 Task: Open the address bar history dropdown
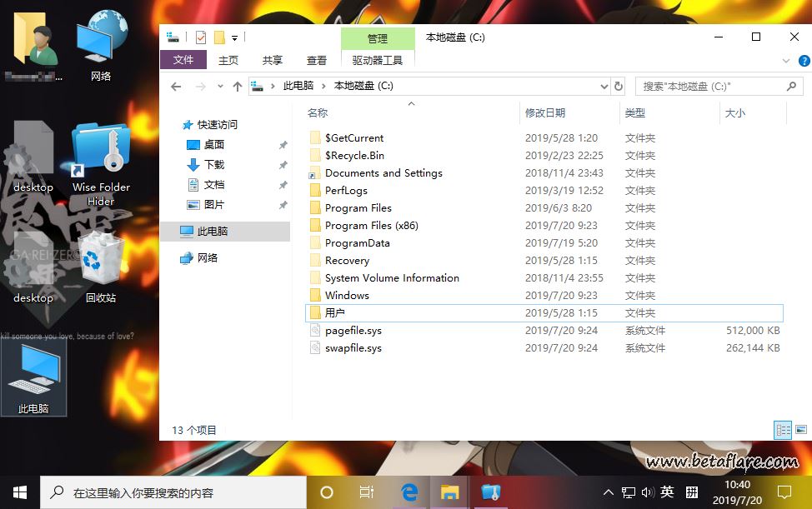604,86
